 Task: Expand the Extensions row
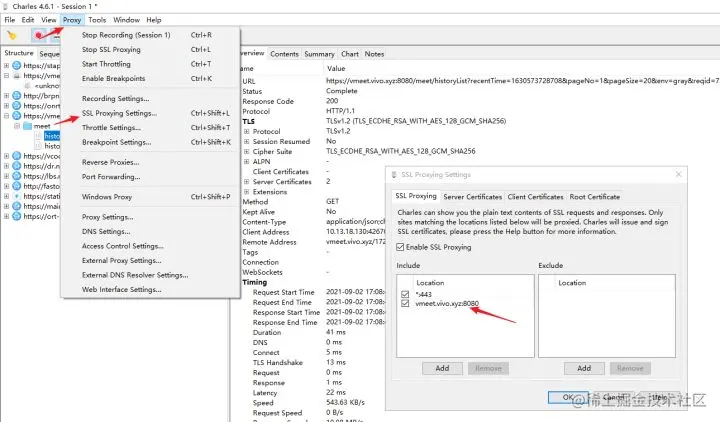pyautogui.click(x=247, y=192)
